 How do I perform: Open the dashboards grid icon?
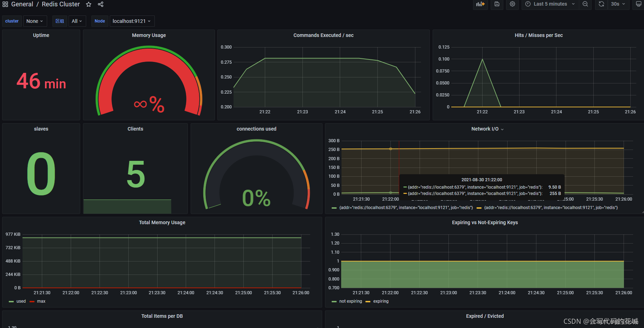point(5,4)
